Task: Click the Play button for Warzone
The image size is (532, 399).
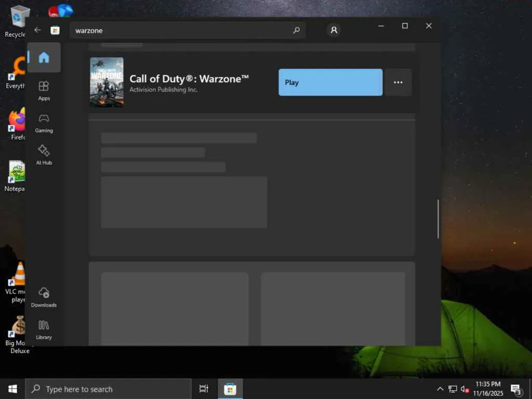Action: pyautogui.click(x=330, y=83)
